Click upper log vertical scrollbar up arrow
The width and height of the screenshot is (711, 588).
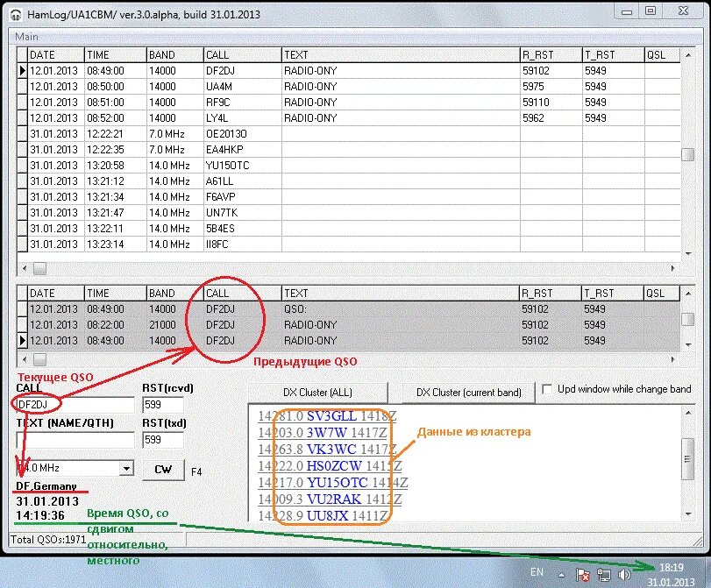point(688,55)
